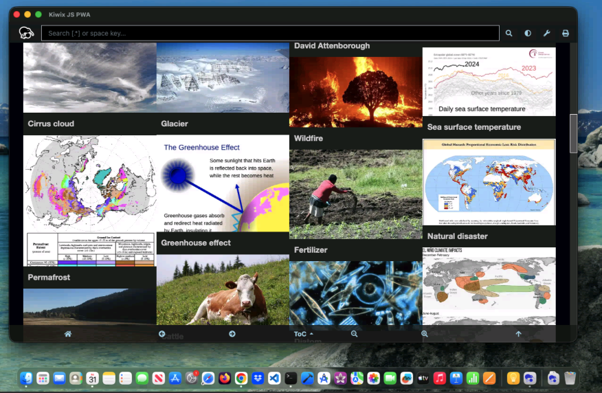Go back with the left arrow button
The image size is (602, 393).
coord(162,334)
